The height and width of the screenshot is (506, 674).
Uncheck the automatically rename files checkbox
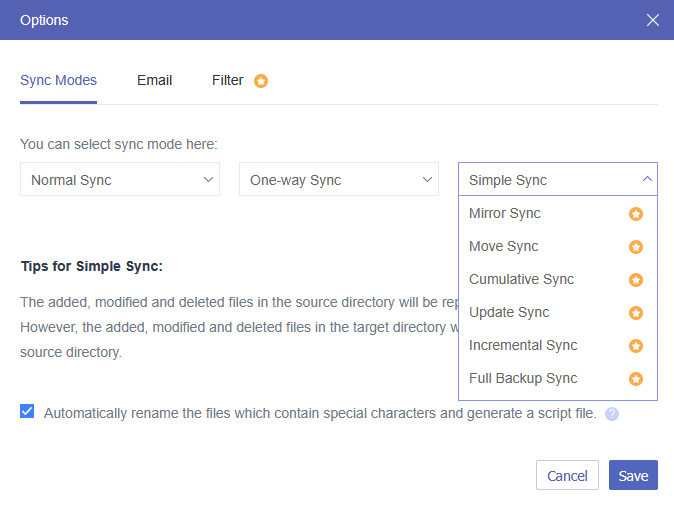pos(27,411)
